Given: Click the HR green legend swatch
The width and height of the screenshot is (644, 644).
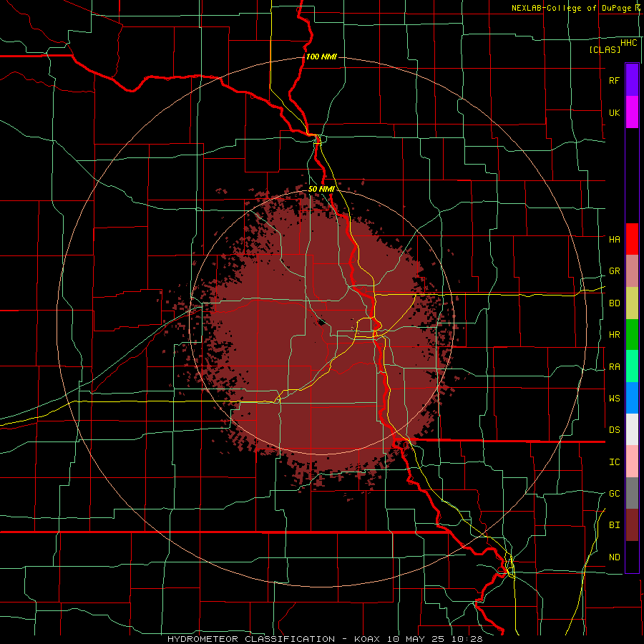Looking at the screenshot, I should (632, 334).
